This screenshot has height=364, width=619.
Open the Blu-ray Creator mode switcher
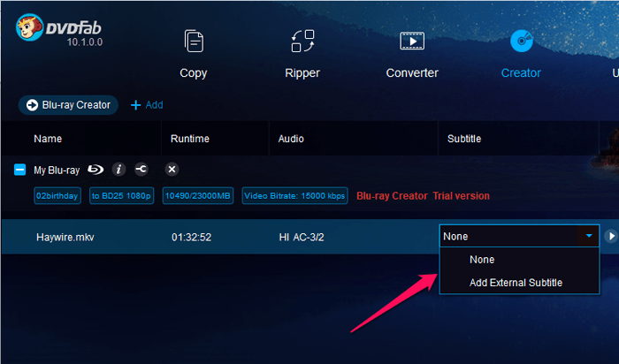(x=68, y=105)
